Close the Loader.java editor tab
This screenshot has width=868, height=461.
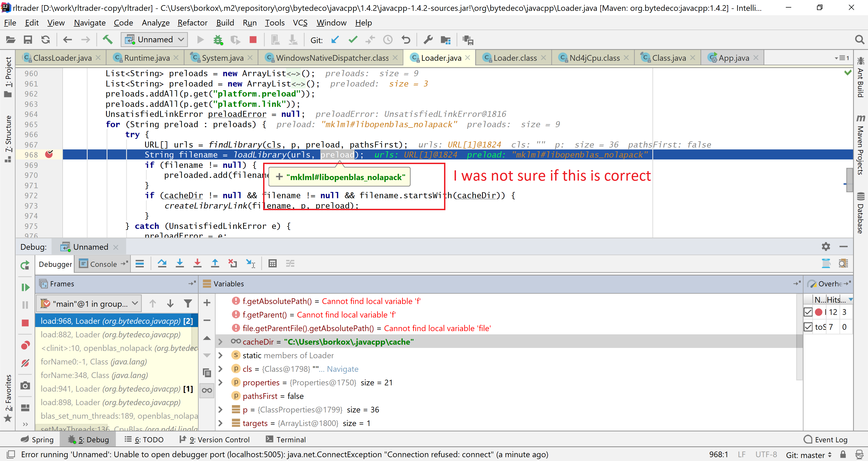tap(468, 58)
